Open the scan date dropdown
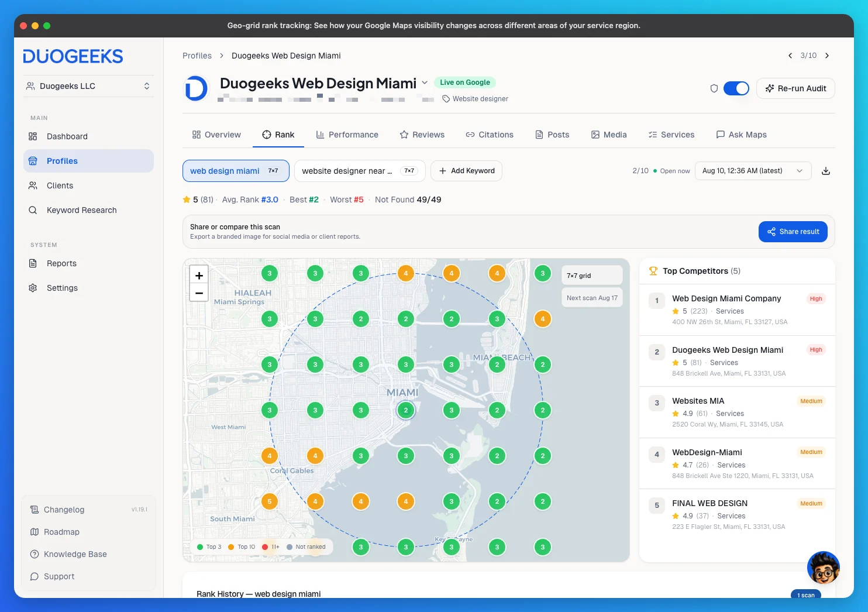868x612 pixels. coord(753,171)
